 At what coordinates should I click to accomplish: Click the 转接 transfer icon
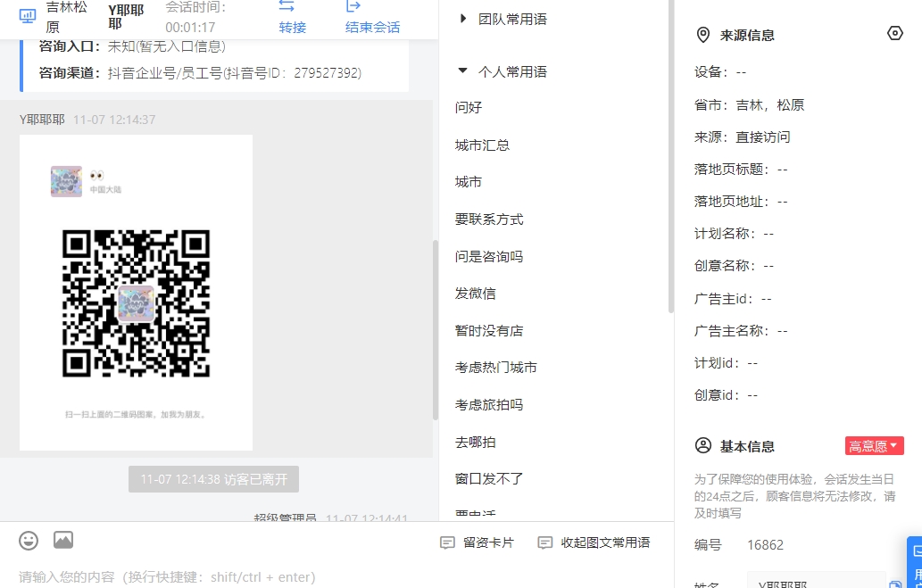(x=287, y=6)
